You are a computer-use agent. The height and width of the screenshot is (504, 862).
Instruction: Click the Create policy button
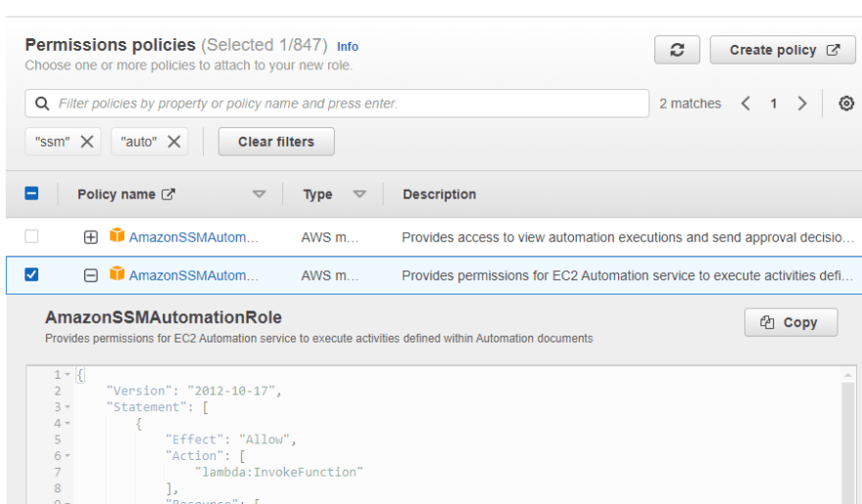[783, 50]
